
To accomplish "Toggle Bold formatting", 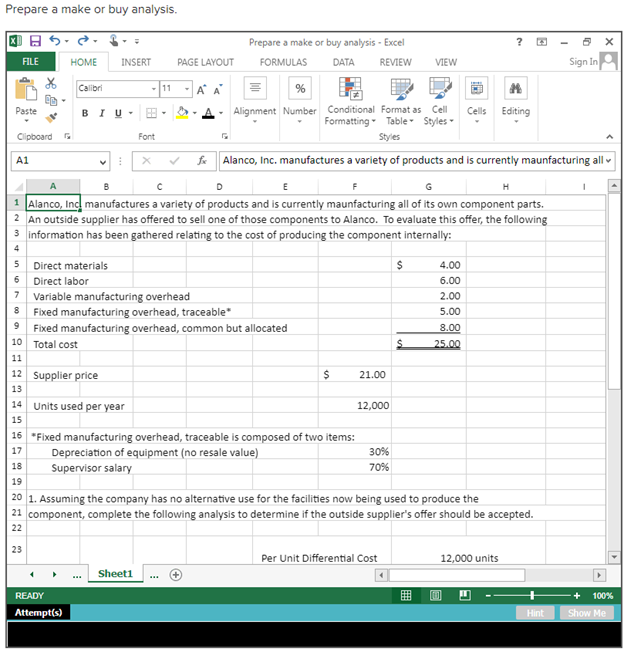I will [85, 113].
